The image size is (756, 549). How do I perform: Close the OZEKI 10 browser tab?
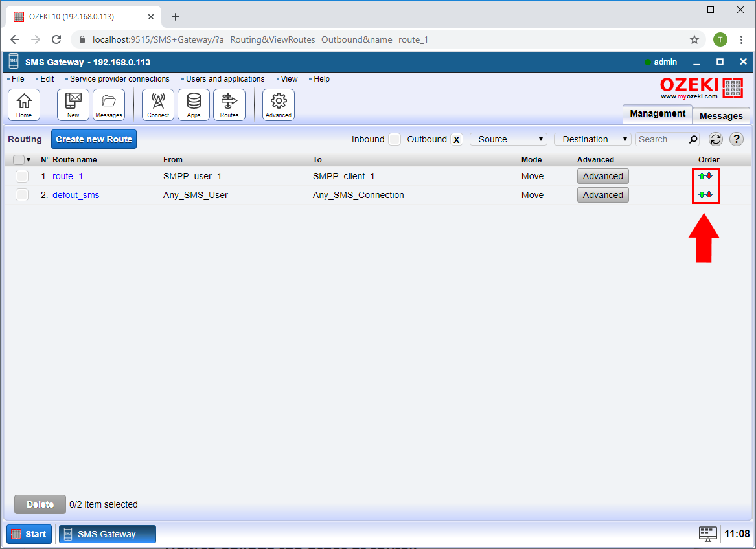151,17
